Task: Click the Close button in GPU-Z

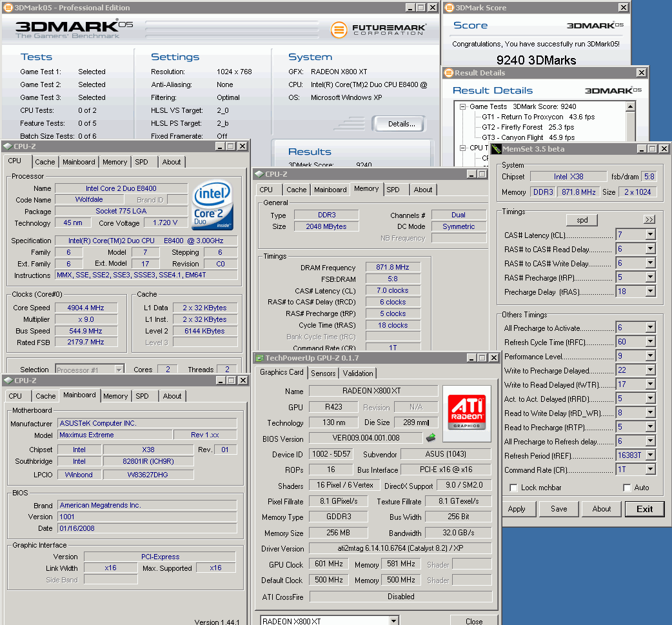Action: (x=474, y=620)
